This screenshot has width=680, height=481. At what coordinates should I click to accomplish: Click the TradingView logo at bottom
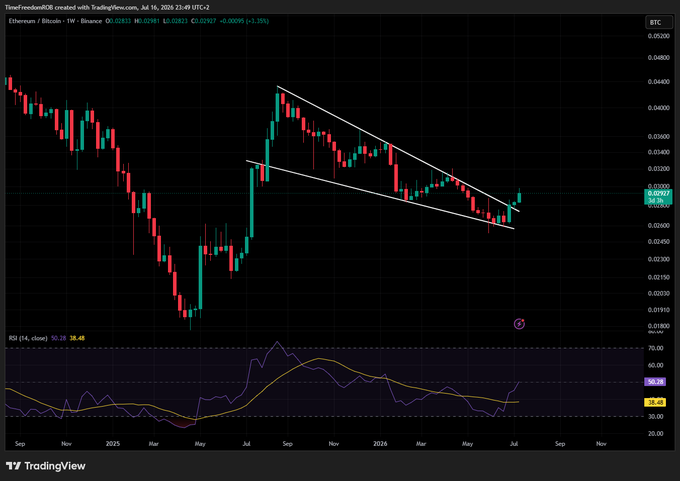pyautogui.click(x=46, y=466)
